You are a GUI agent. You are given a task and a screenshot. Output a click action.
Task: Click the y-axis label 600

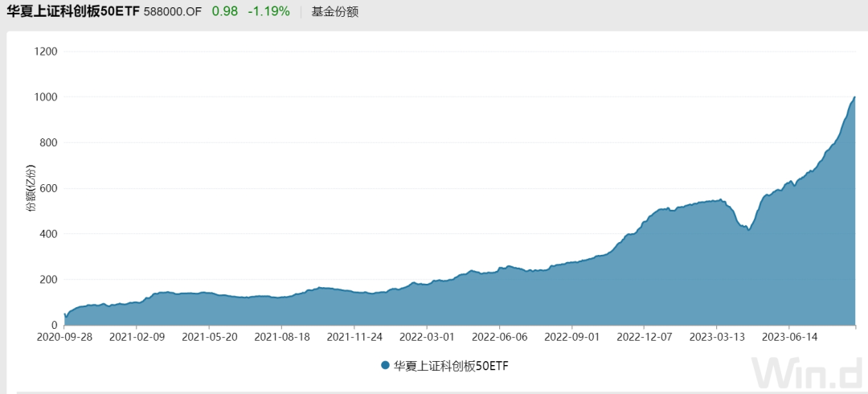[48, 188]
